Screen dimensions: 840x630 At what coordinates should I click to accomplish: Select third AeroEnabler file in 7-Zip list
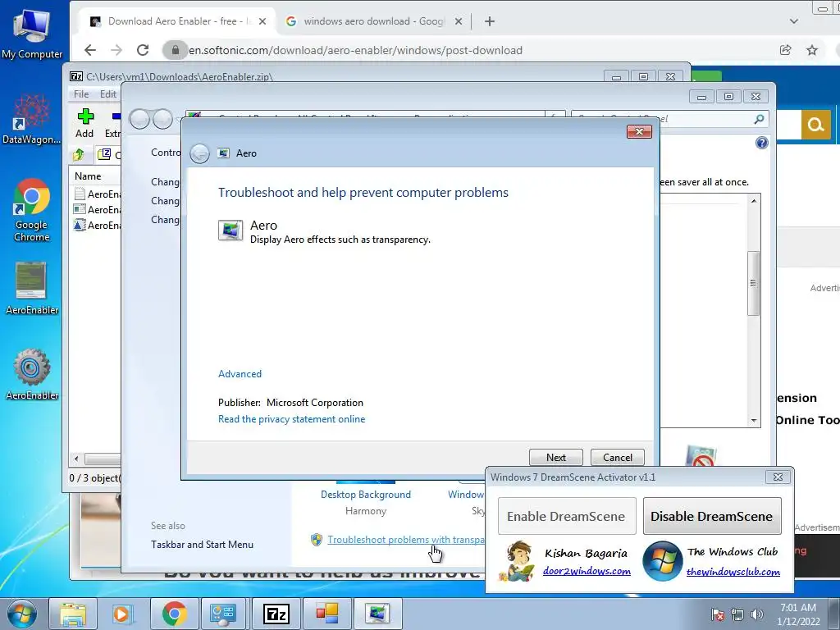pos(97,225)
